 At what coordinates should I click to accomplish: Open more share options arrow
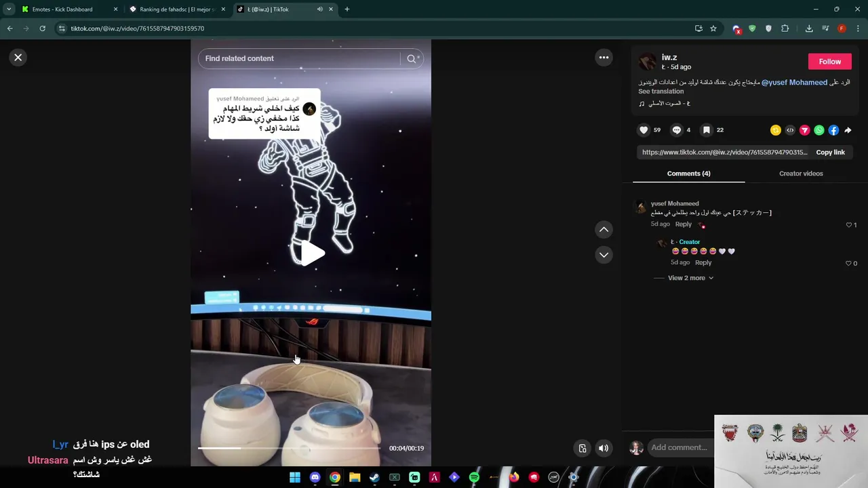(848, 130)
